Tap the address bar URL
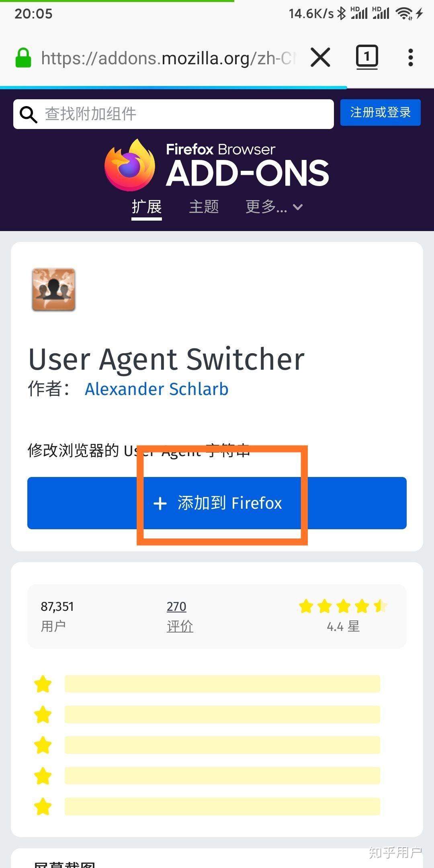 (x=168, y=58)
